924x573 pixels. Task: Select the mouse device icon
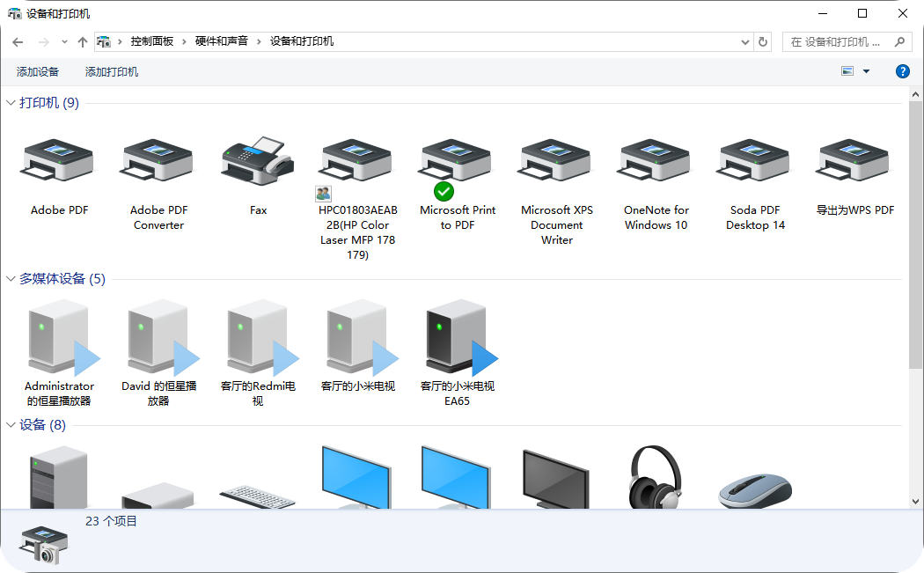pyautogui.click(x=755, y=490)
